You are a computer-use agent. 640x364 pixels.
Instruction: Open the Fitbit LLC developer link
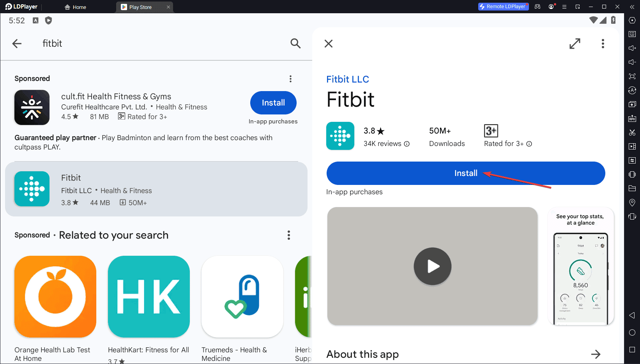(347, 79)
